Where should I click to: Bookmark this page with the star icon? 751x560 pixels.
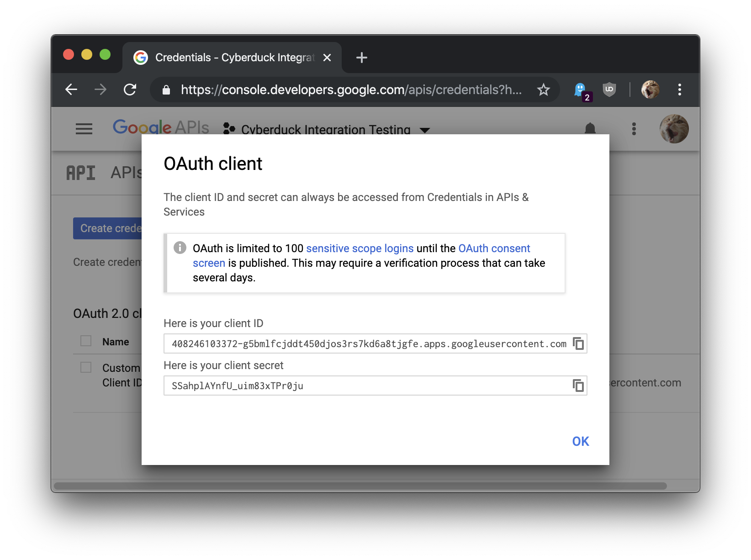(x=543, y=90)
